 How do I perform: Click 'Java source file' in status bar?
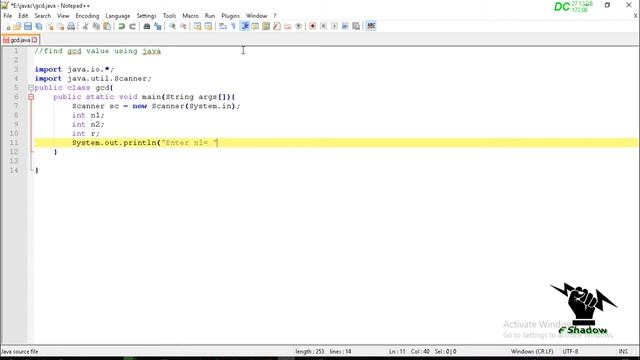(20, 351)
